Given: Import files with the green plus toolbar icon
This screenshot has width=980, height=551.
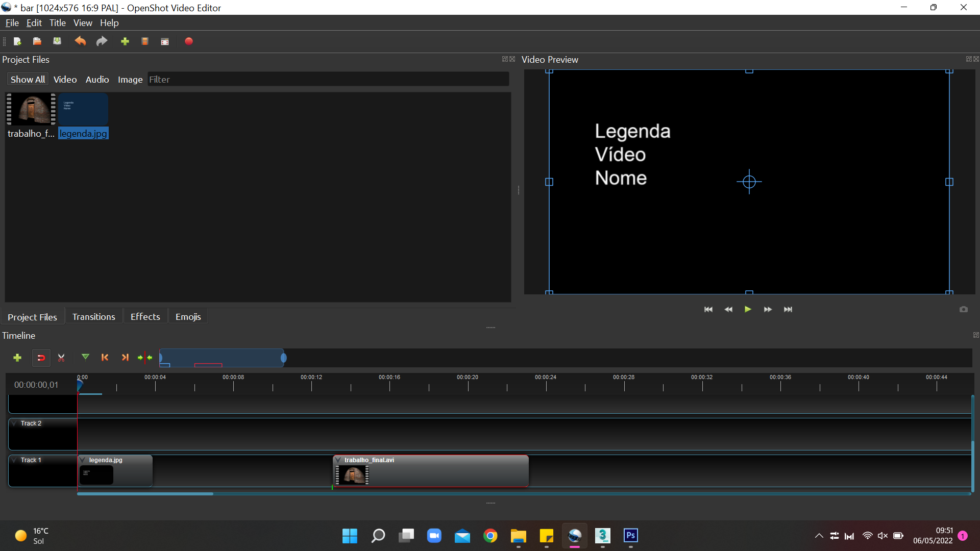Looking at the screenshot, I should pos(125,41).
